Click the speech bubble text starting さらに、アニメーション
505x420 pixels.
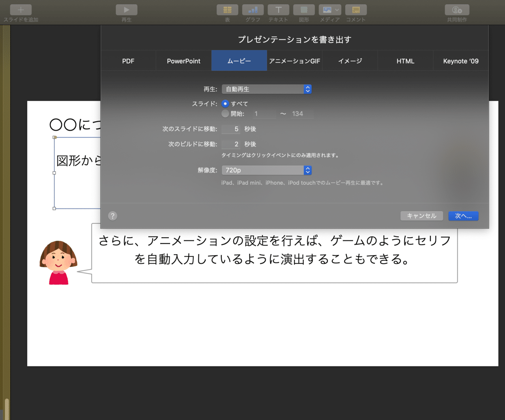tap(275, 250)
